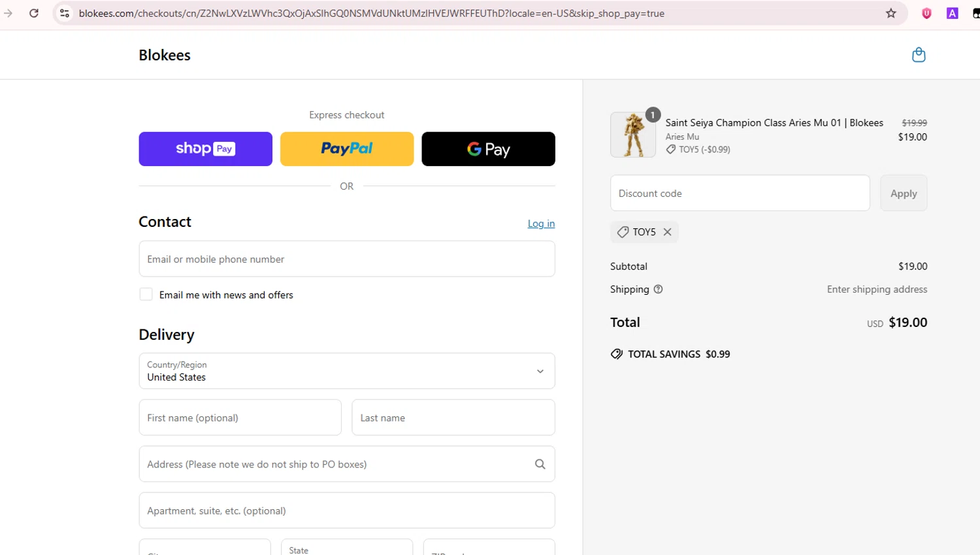Click the TOTAL SAVINGS $0.99 text
This screenshot has height=555, width=980.
(679, 354)
